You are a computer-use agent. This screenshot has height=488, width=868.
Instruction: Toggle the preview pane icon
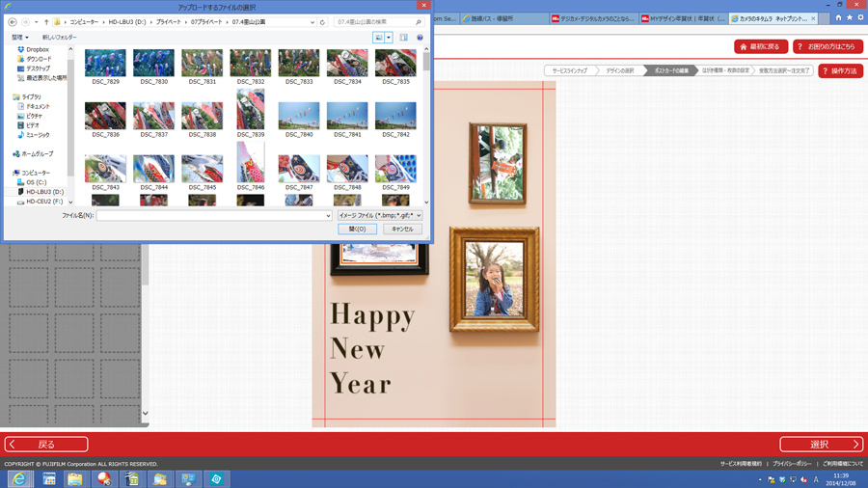[404, 38]
